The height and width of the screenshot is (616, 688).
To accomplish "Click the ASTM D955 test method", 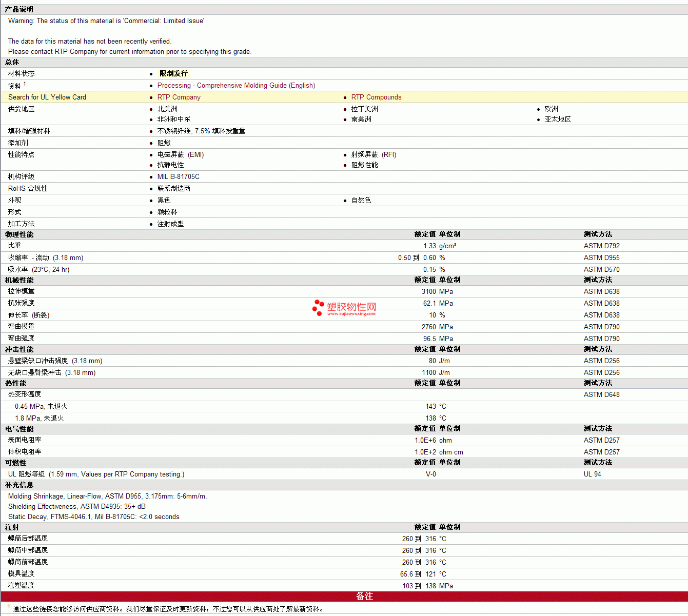I will pyautogui.click(x=602, y=258).
